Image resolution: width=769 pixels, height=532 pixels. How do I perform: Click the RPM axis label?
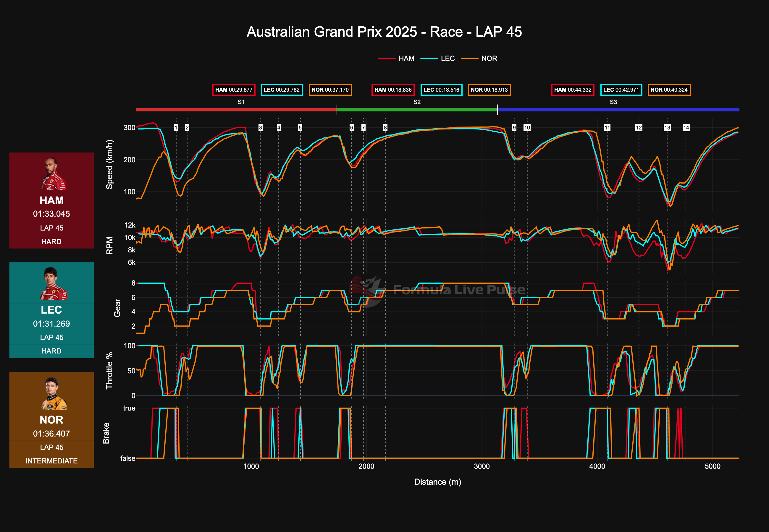[x=109, y=246]
